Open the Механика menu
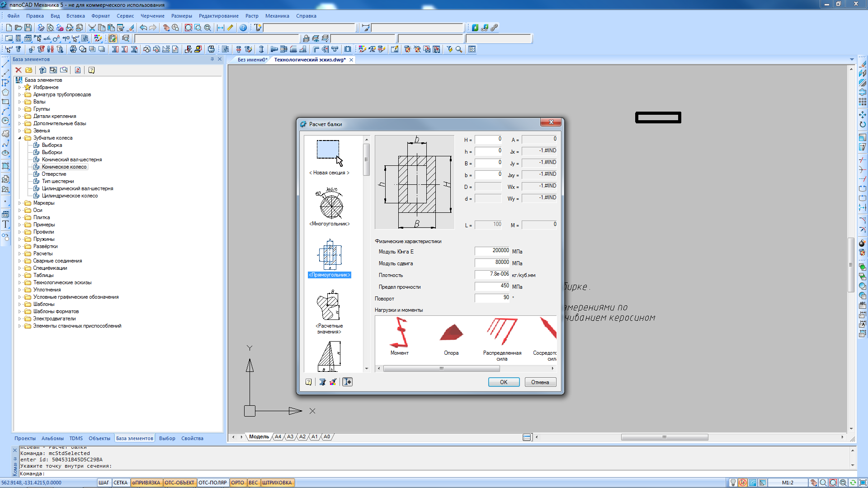This screenshot has height=488, width=868. click(x=277, y=16)
